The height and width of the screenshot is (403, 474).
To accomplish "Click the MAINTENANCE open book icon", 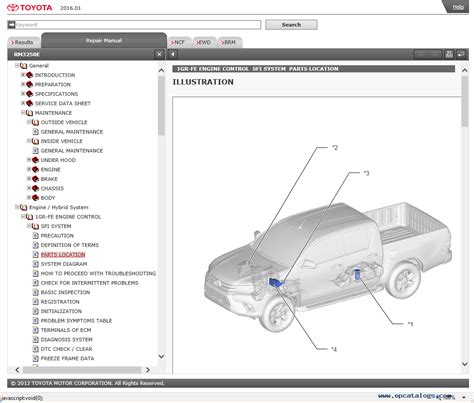I will click(x=29, y=113).
